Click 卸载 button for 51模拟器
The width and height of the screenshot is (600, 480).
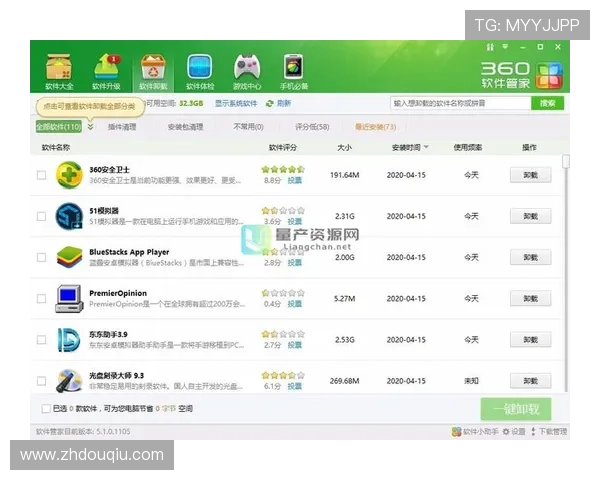point(530,216)
